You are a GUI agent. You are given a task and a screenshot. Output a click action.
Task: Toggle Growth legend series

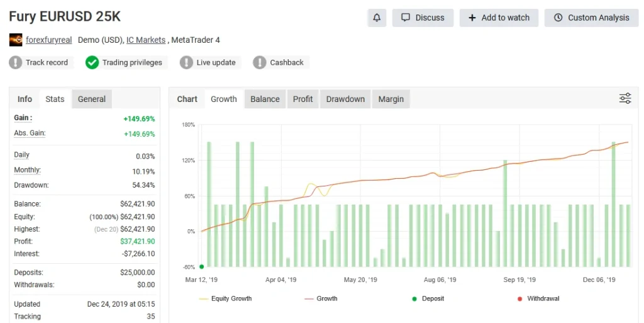[321, 298]
